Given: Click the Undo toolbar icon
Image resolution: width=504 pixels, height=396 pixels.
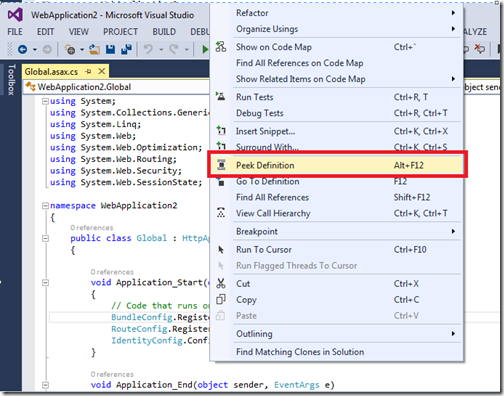Looking at the screenshot, I should coord(148,50).
